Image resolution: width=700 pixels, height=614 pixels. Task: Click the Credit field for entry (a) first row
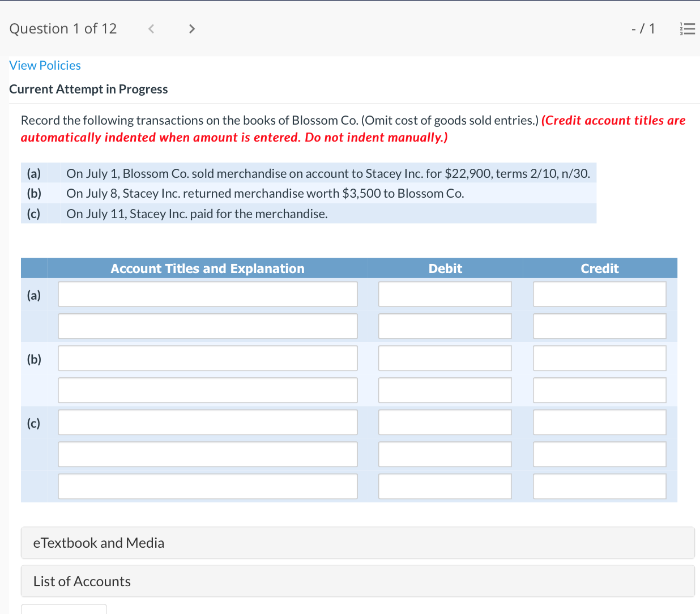pos(599,294)
